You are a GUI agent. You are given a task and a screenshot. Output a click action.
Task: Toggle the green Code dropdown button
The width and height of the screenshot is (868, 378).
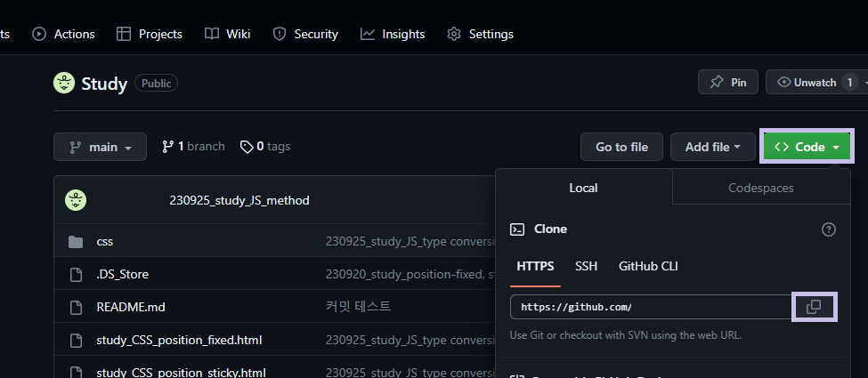point(807,148)
